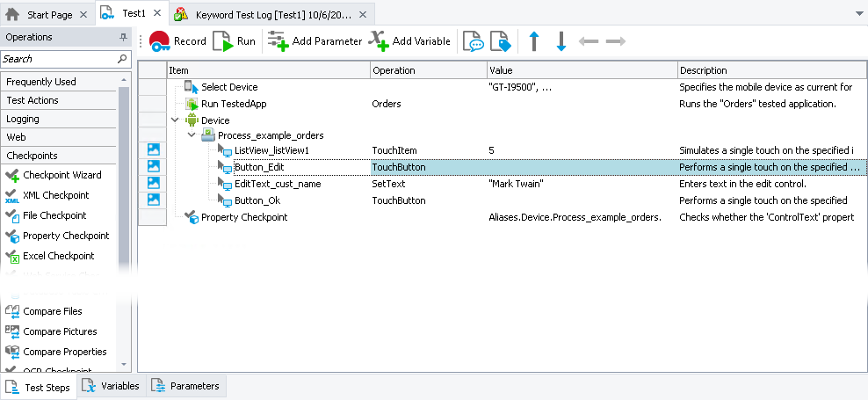The height and width of the screenshot is (400, 868).
Task: Open the tab list dropdown arrow
Action: click(858, 15)
